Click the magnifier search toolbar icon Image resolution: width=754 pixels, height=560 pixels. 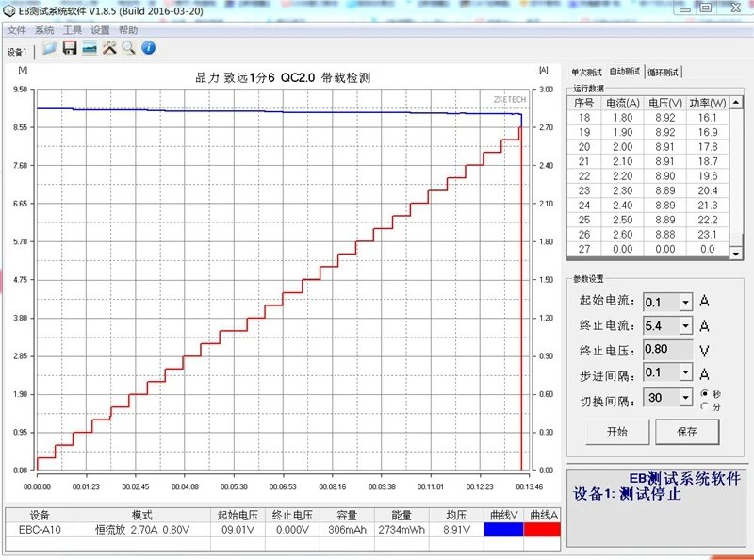point(128,48)
